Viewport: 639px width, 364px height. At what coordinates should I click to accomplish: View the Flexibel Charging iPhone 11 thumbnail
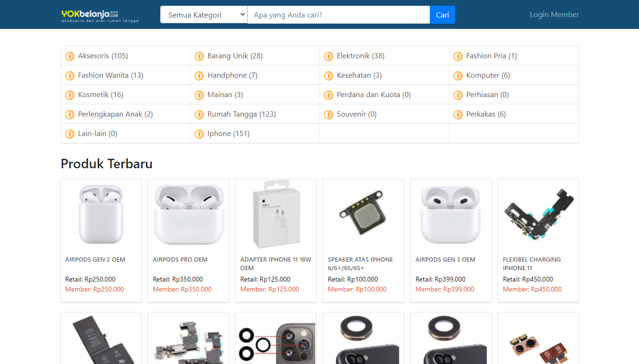pyautogui.click(x=539, y=215)
